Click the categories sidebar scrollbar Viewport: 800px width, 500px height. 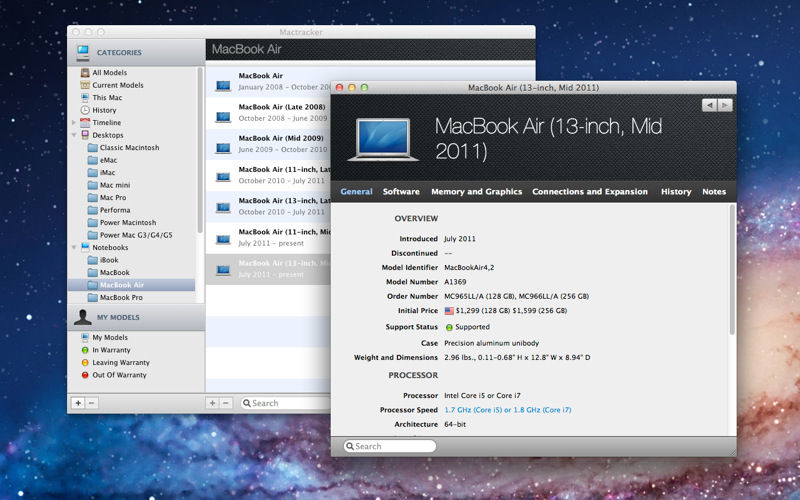pyautogui.click(x=200, y=151)
